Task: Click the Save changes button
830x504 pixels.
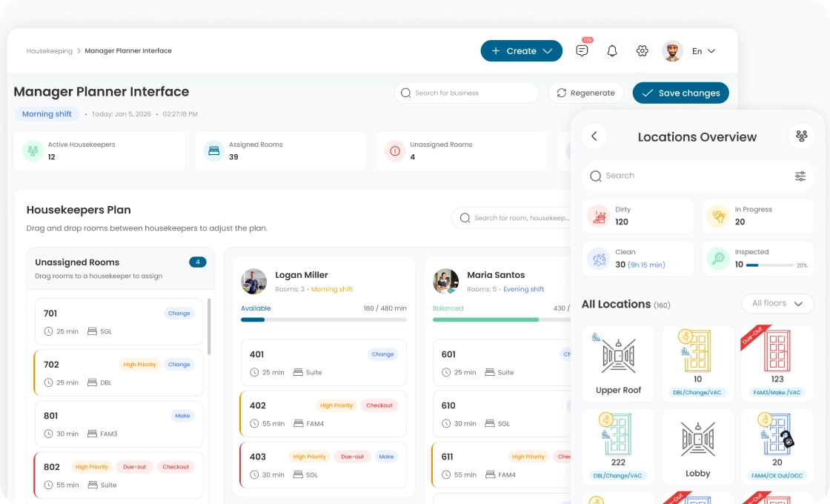Action: (680, 93)
